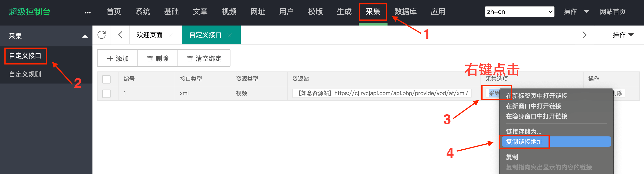Collapse the 采集 sidebar section

85,36
